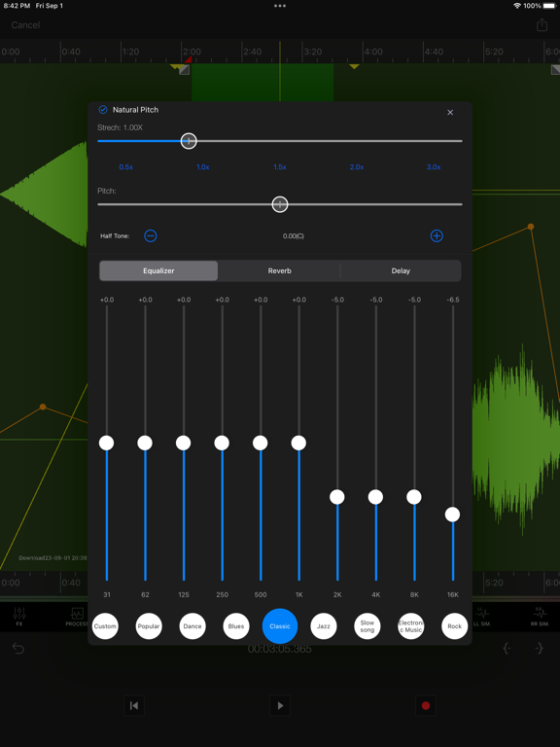
Task: Select the Slow song equalizer preset
Action: pos(367,626)
